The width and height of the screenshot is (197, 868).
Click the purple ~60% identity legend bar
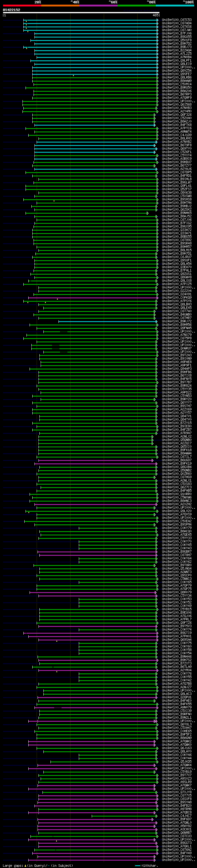point(98,6)
